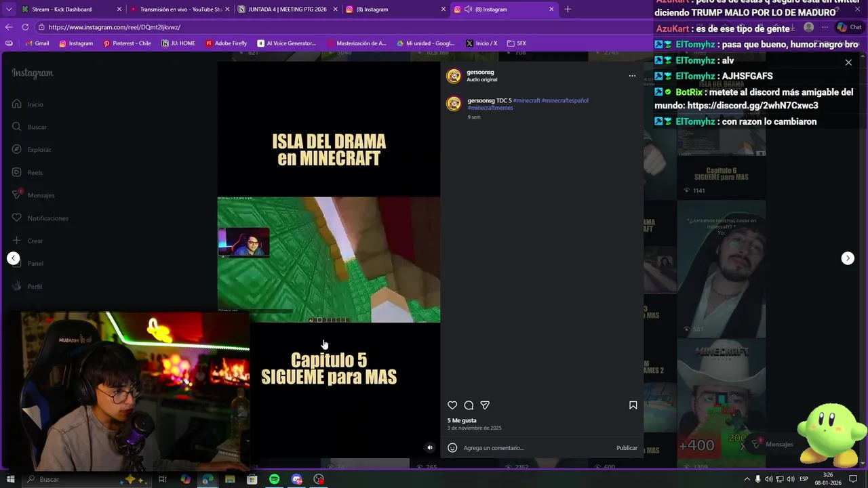This screenshot has height=488, width=868.
Task: Open Spotify from the taskbar
Action: [x=274, y=479]
